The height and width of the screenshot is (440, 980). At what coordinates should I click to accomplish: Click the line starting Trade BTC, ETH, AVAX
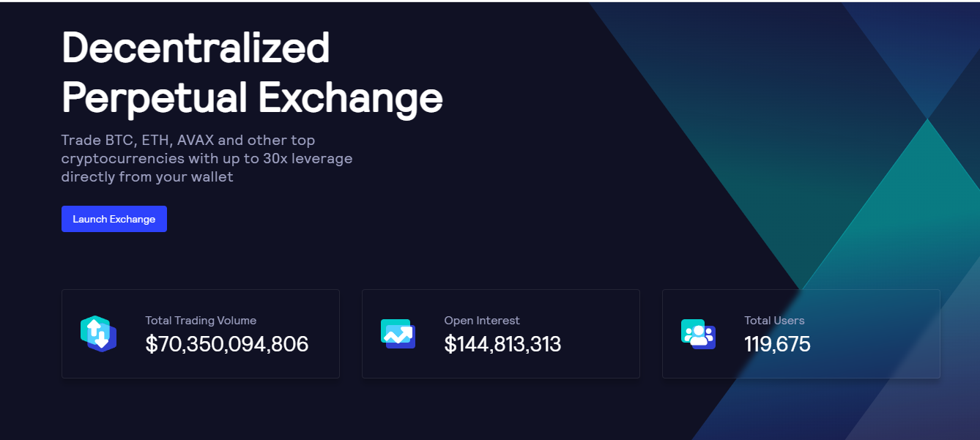point(188,140)
